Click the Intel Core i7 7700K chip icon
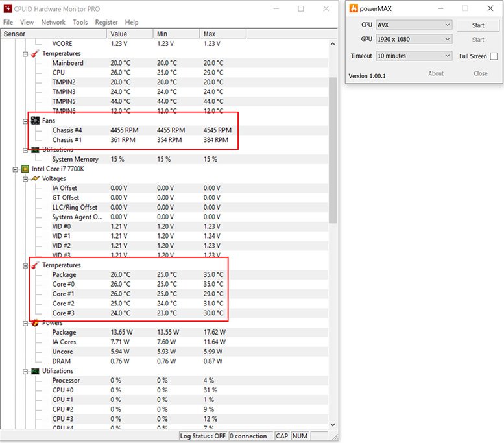This screenshot has height=443, width=504. [x=25, y=169]
